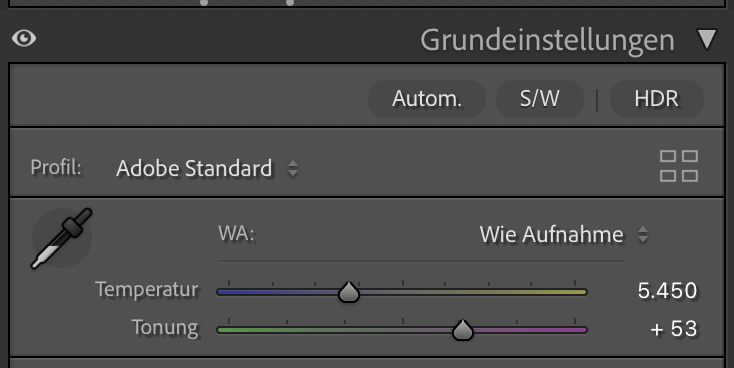Click the arrows beside Adobe Standard
The width and height of the screenshot is (734, 368).
293,169
